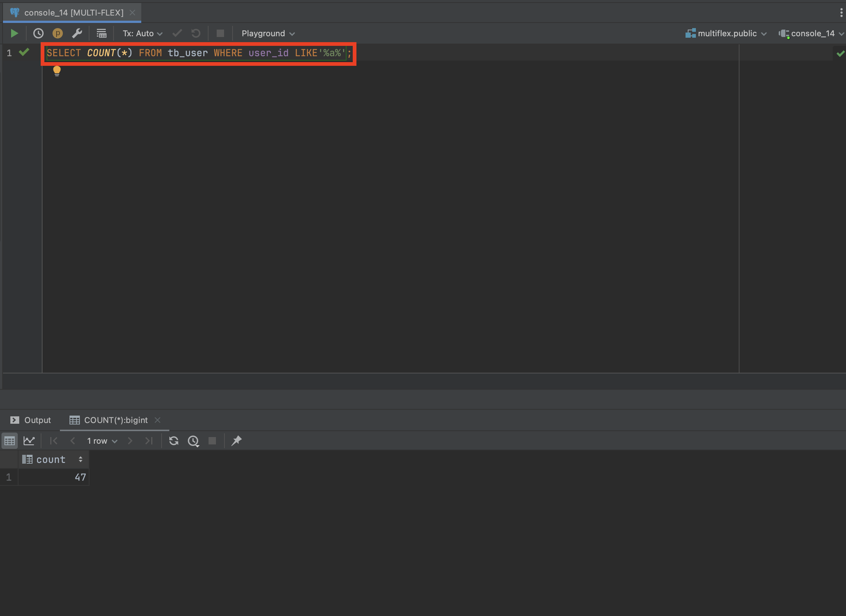Open the multiflex.public schema selector

tap(726, 34)
